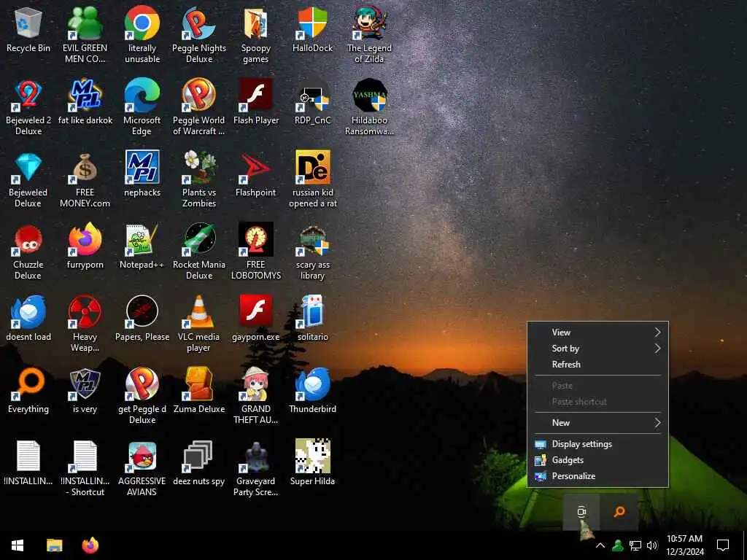Screen dimensions: 747x560
Task: Select the FREE MONEY.com money bag icon
Action: (x=85, y=179)
